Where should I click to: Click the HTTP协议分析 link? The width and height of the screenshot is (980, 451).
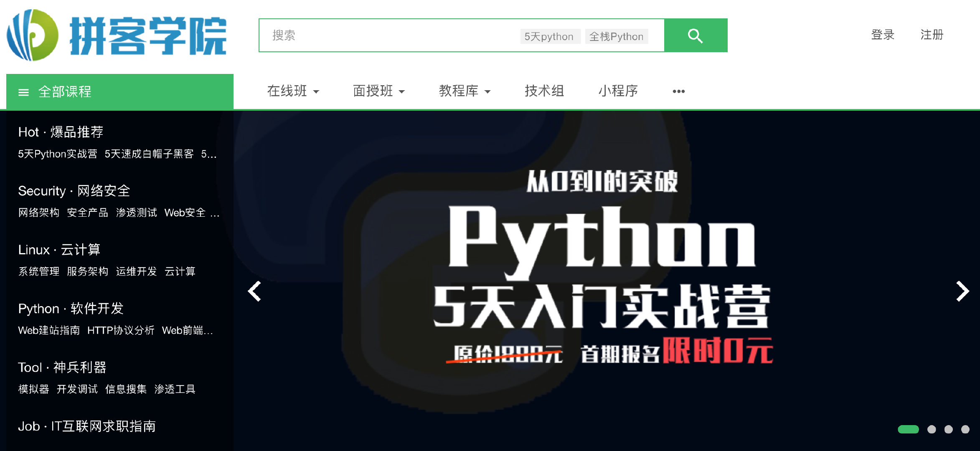pyautogui.click(x=121, y=331)
